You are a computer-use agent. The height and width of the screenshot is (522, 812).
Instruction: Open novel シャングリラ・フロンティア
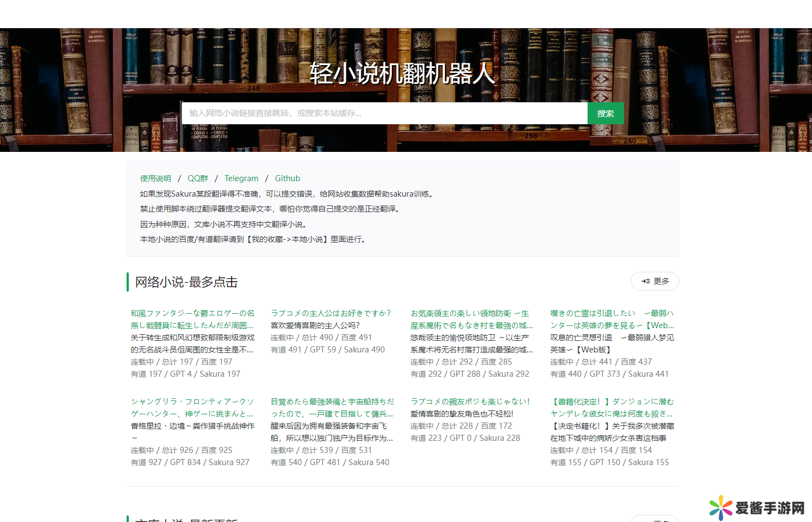click(192, 408)
